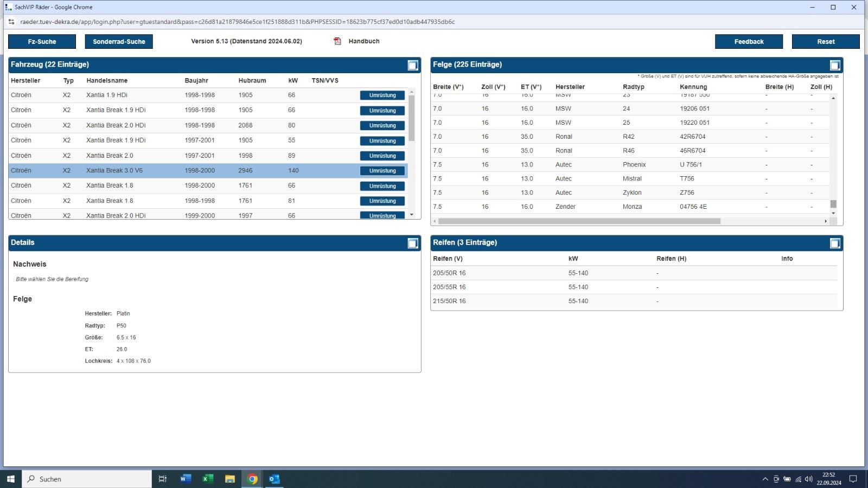
Task: Select the MSW 25 wheel row
Action: coord(630,123)
